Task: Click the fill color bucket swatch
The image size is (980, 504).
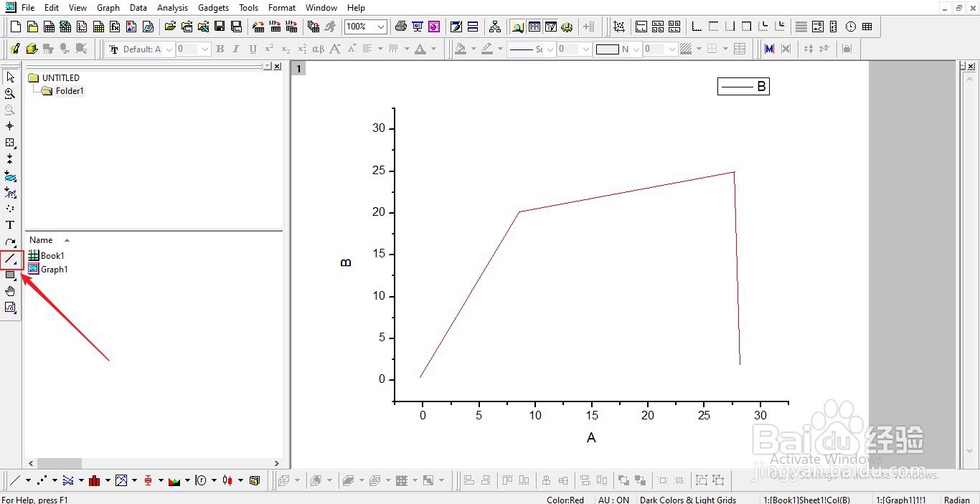Action: [461, 49]
